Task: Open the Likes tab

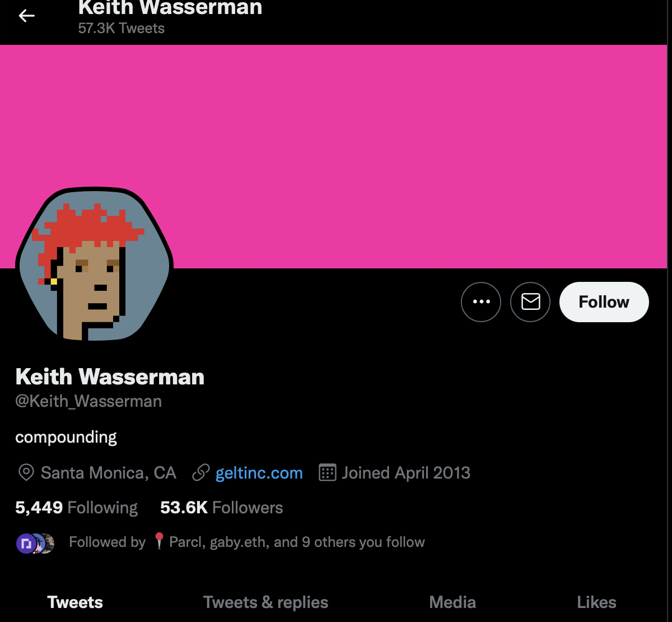Action: pyautogui.click(x=596, y=602)
